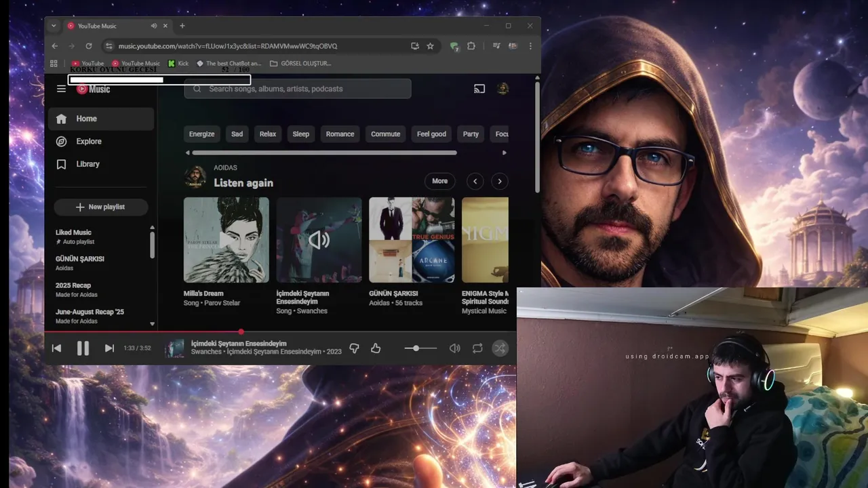Skip to the next track
Screen dimensions: 868x488
pos(109,348)
